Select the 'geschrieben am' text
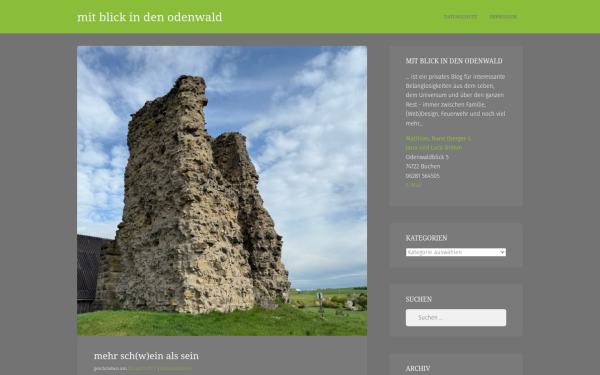The height and width of the screenshot is (375, 600). click(x=110, y=368)
